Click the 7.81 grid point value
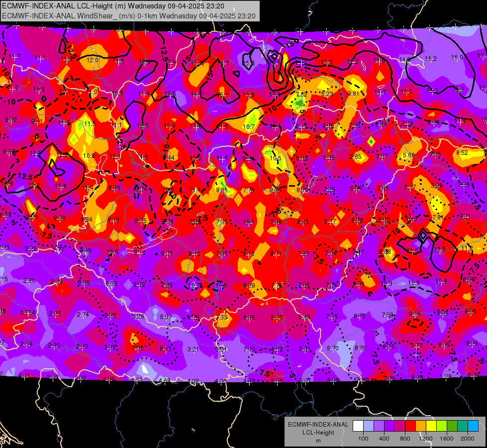 pos(438,217)
